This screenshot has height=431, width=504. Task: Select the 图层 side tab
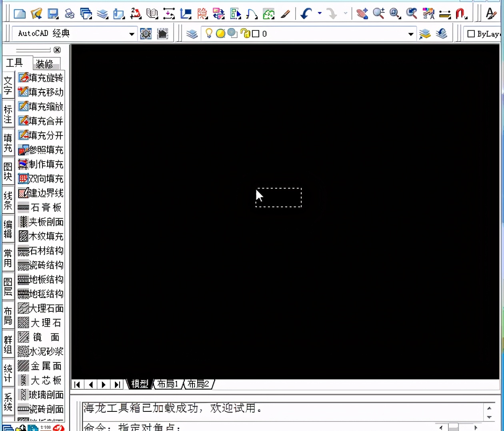8,287
